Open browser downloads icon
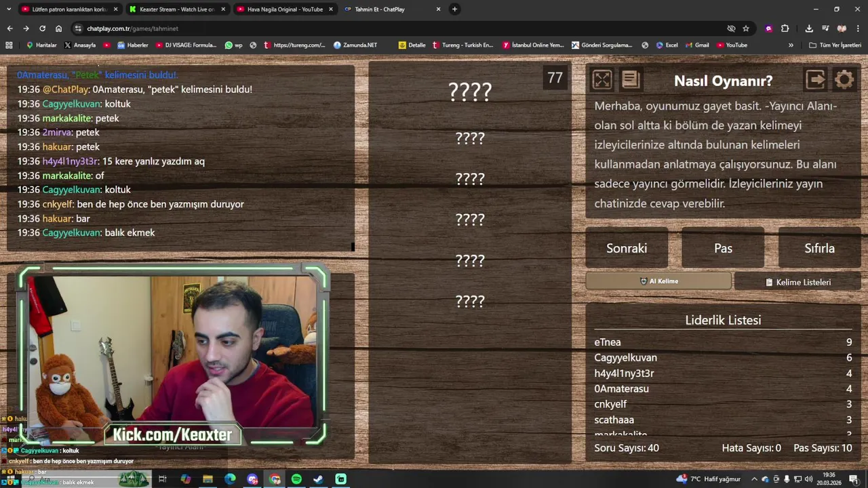This screenshot has height=488, width=868. (809, 28)
